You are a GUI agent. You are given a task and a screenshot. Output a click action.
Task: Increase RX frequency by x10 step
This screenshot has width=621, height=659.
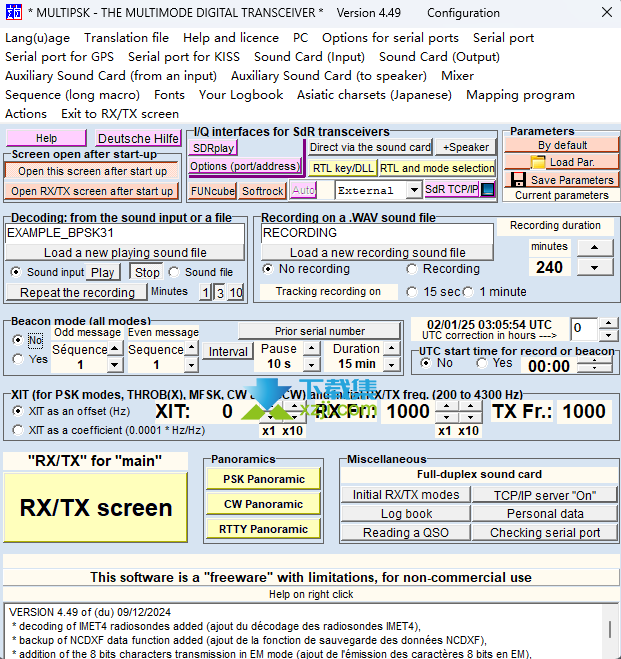point(470,406)
